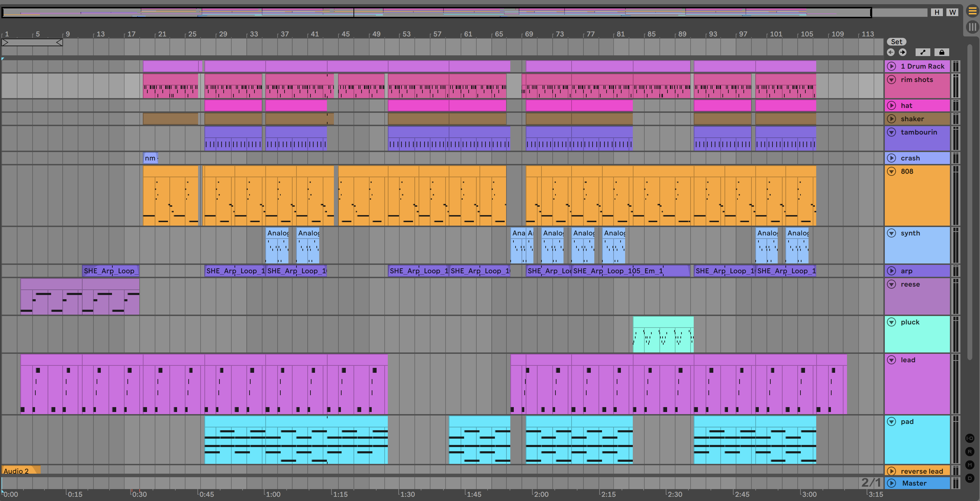Collapse the pluck track
This screenshot has height=501, width=980.
pos(891,322)
